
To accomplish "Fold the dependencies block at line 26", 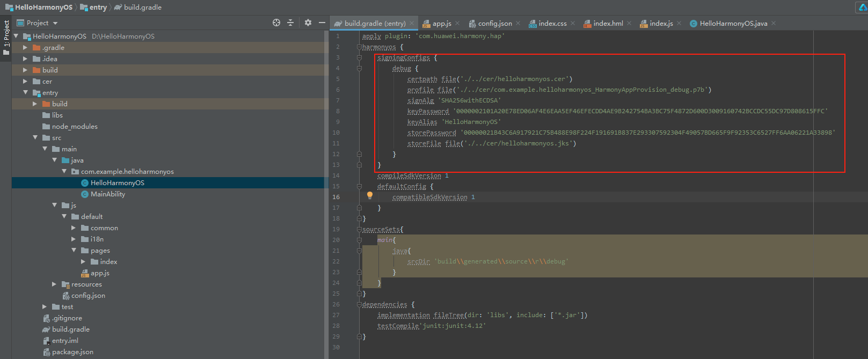I will point(359,304).
